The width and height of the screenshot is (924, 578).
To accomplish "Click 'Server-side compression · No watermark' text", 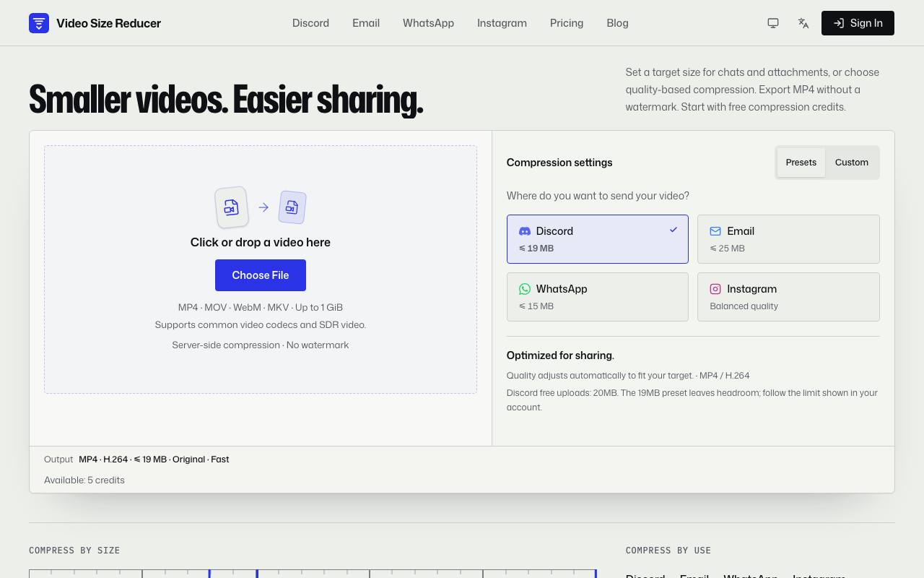I will point(261,345).
